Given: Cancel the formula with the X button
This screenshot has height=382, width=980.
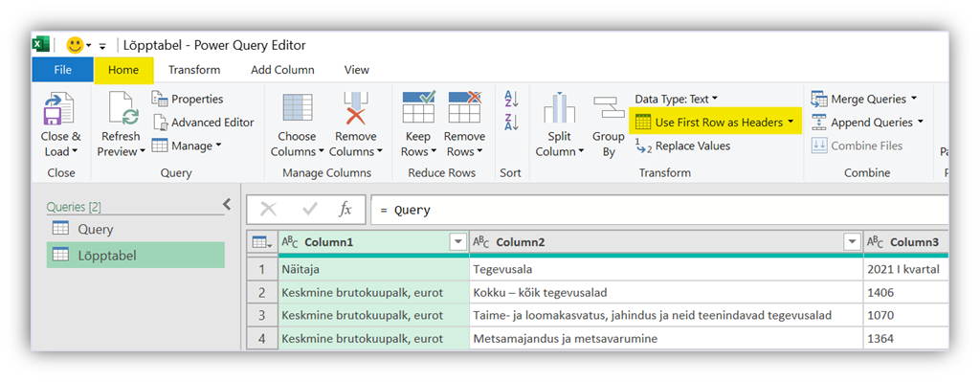Looking at the screenshot, I should click(268, 210).
